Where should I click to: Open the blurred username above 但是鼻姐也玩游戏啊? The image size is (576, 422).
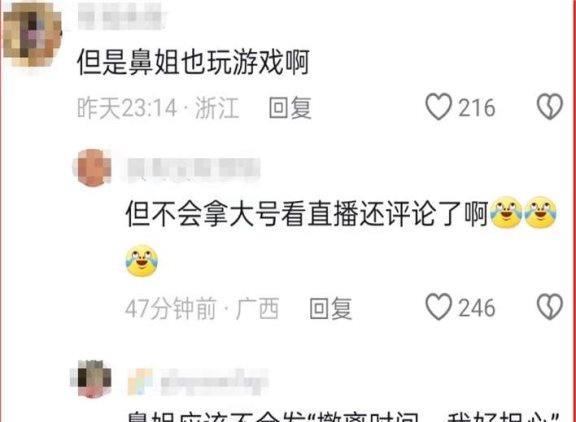click(x=121, y=17)
